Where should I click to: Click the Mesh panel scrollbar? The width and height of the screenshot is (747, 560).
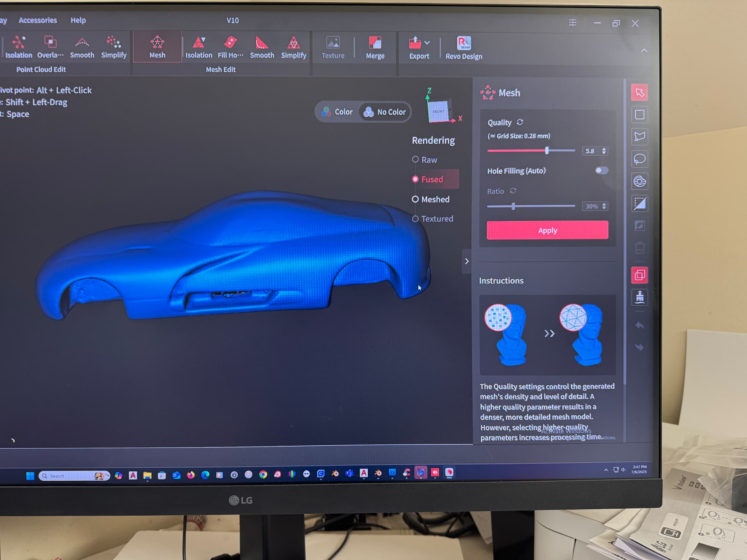point(624,231)
